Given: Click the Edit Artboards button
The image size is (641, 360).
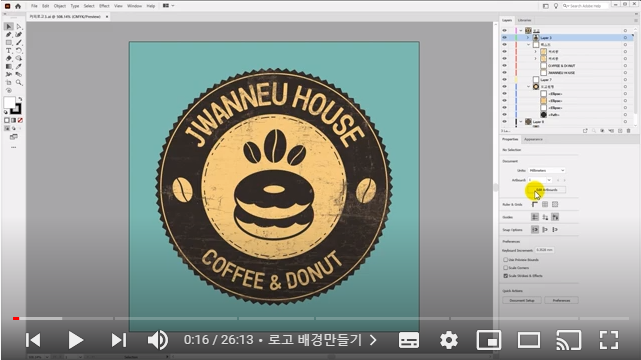Looking at the screenshot, I should 547,190.
